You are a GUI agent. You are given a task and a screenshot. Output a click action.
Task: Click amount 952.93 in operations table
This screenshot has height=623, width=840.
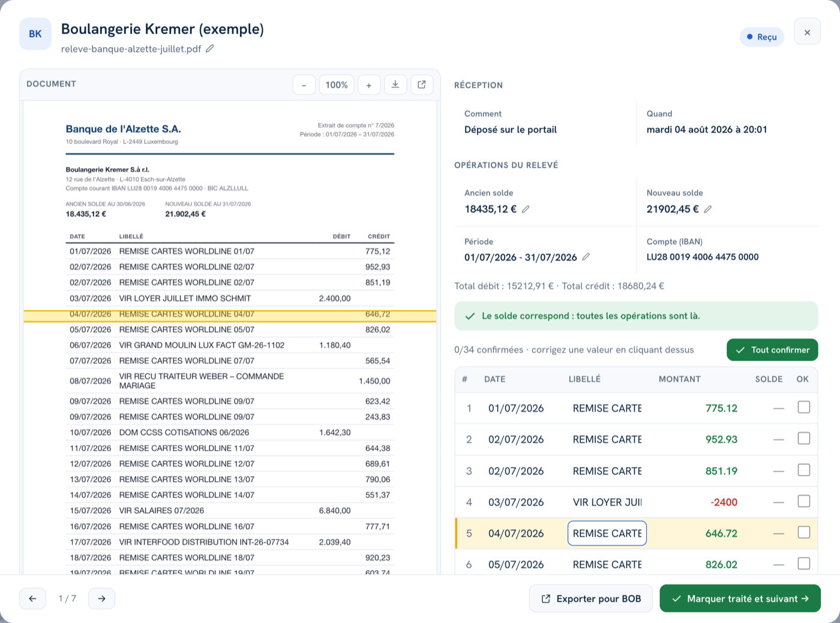tap(721, 439)
